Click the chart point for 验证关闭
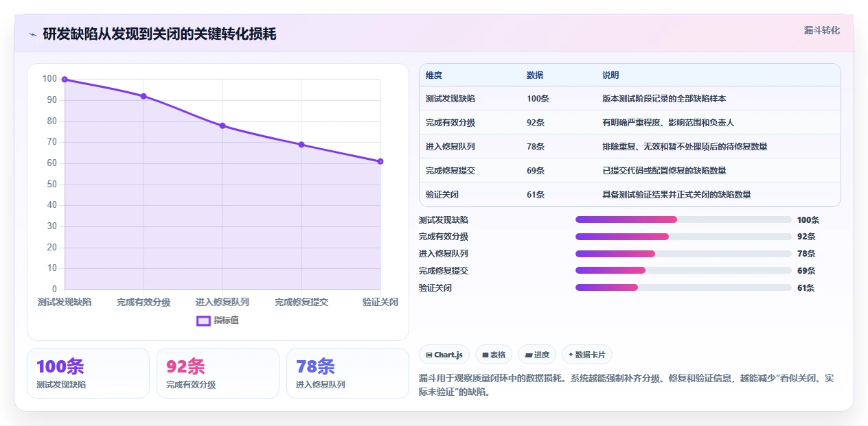This screenshot has width=868, height=426. [380, 161]
